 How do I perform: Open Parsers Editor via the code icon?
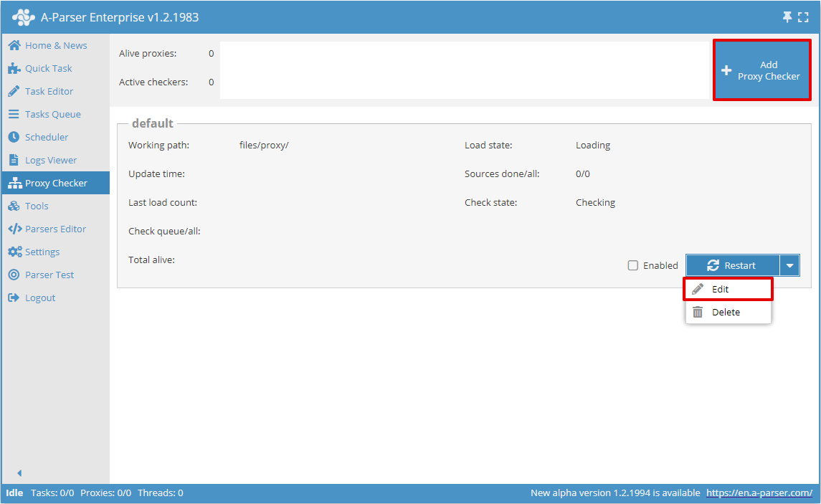click(14, 229)
